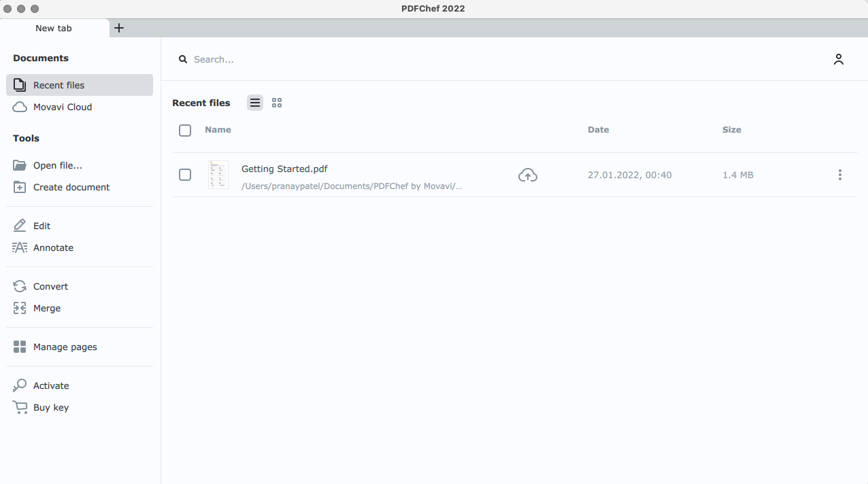The width and height of the screenshot is (868, 484).
Task: Switch to list view
Action: pyautogui.click(x=255, y=103)
